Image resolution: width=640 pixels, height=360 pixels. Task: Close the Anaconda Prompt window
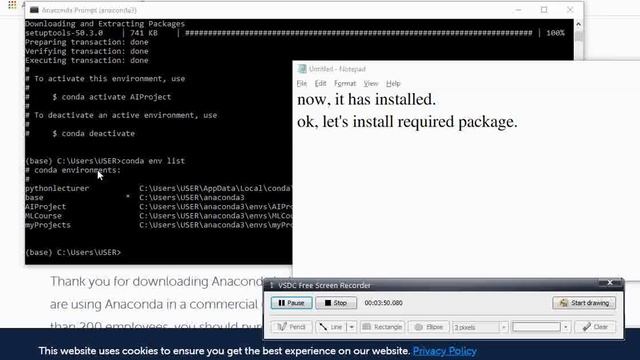point(570,10)
